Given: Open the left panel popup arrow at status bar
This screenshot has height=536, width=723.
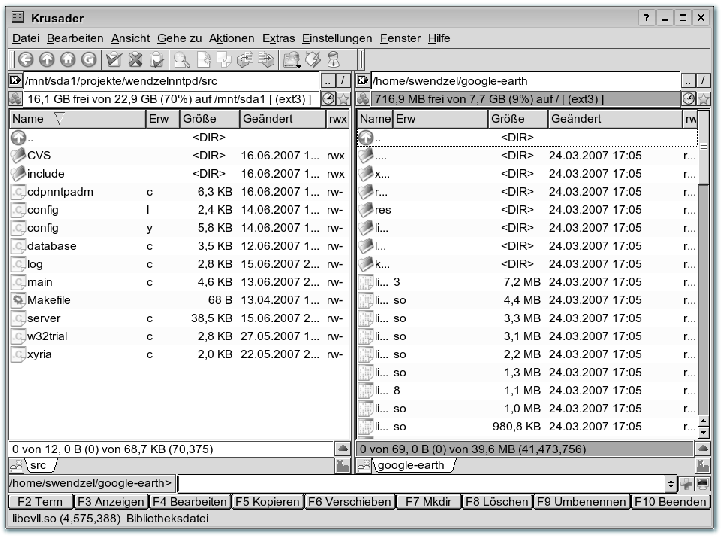Looking at the screenshot, I should 343,449.
